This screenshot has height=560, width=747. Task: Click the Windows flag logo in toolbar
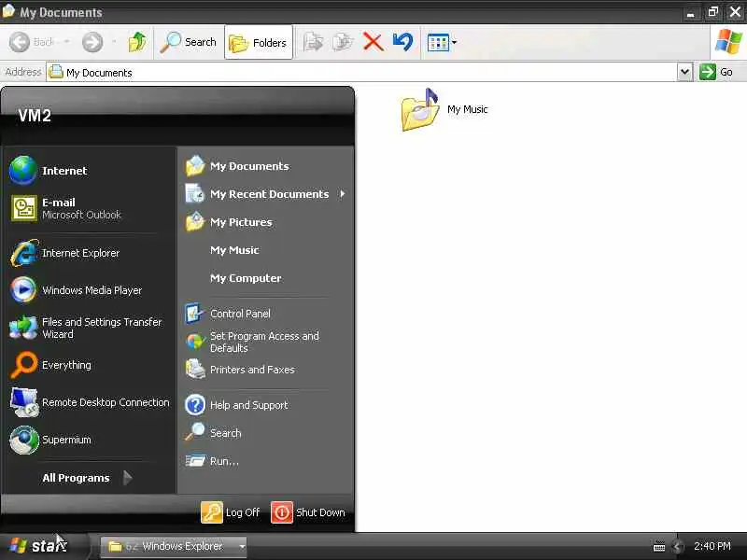pos(728,42)
